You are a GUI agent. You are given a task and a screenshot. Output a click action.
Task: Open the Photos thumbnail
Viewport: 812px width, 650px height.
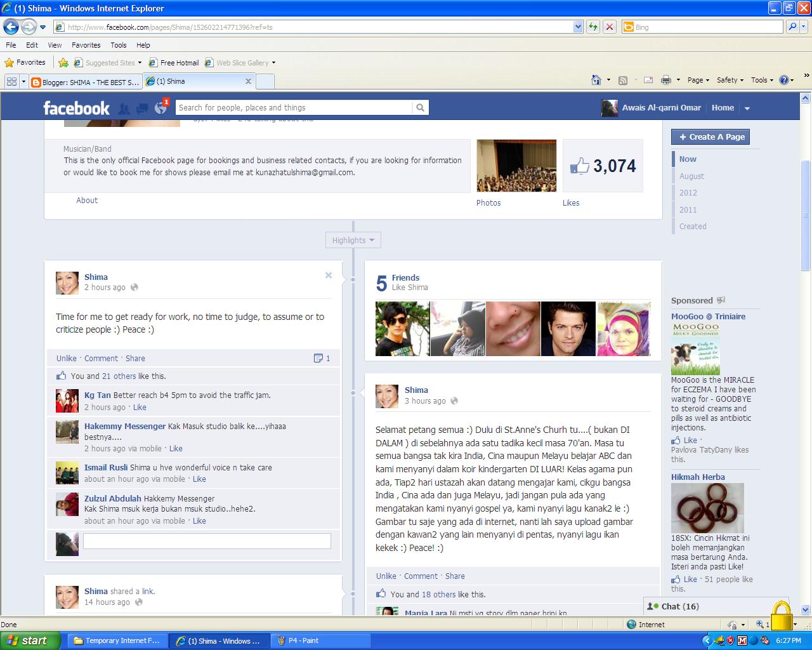(516, 166)
